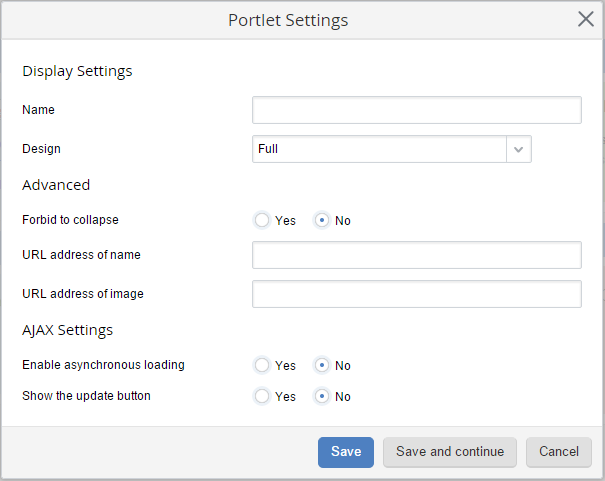Image resolution: width=605 pixels, height=481 pixels.
Task: Click the Forbid to collapse label
Action: tap(70, 220)
